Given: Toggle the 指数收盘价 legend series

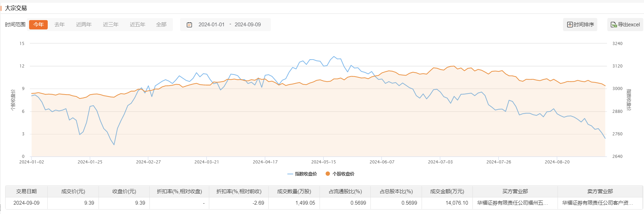Looking at the screenshot, I should 302,174.
